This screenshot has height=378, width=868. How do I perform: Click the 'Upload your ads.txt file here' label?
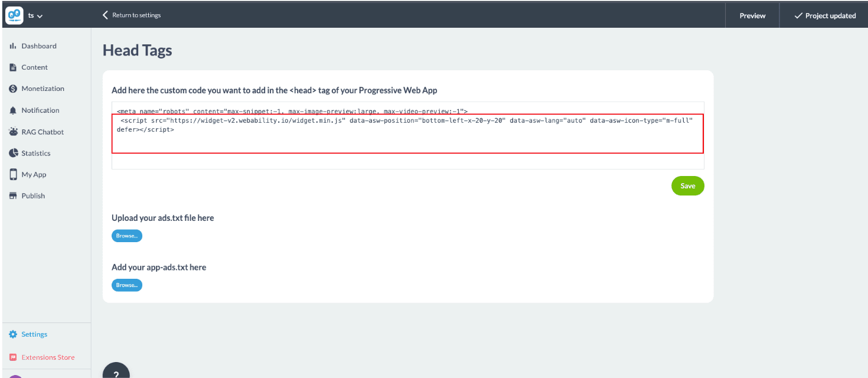163,218
